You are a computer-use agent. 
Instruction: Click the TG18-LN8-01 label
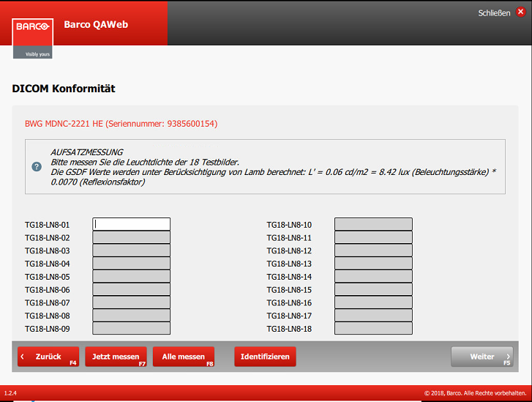coord(47,225)
